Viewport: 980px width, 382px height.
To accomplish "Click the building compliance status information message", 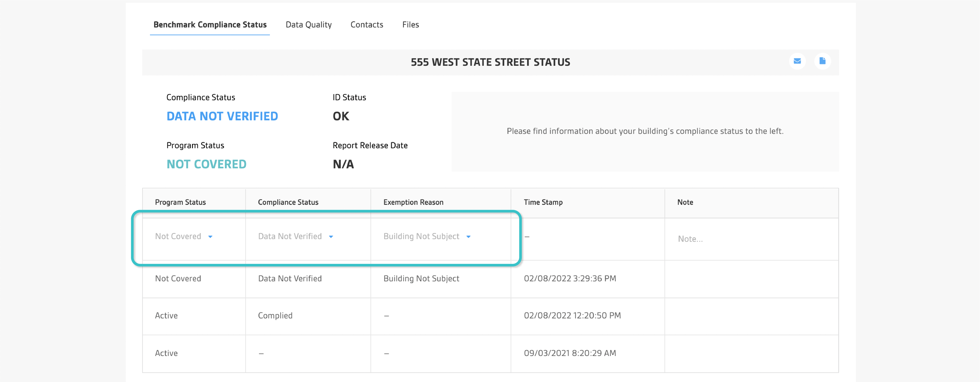I will 645,131.
